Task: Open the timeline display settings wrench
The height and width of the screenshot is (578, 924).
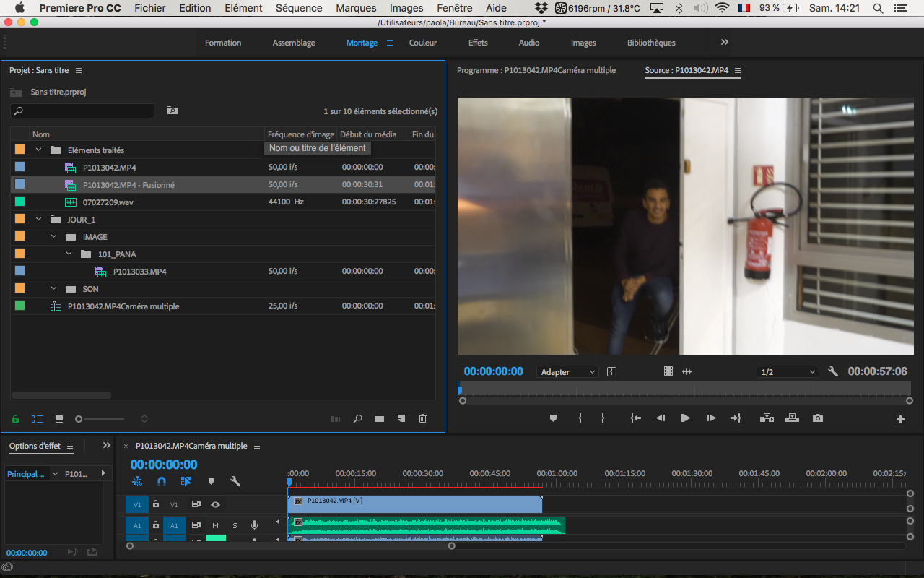Action: [x=235, y=481]
